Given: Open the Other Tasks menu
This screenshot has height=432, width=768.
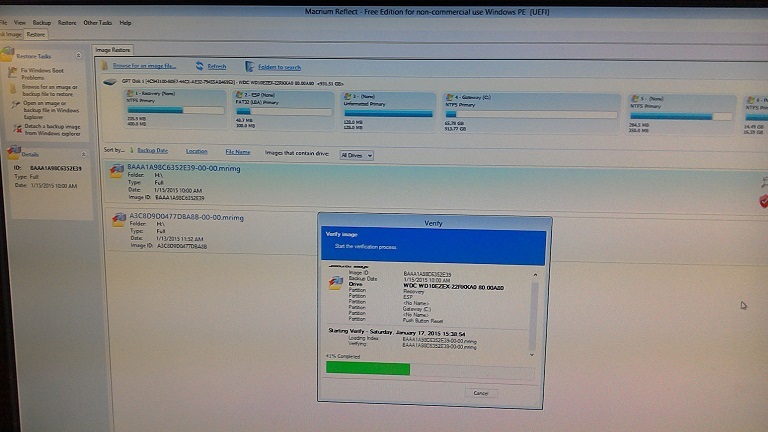Looking at the screenshot, I should coord(97,23).
